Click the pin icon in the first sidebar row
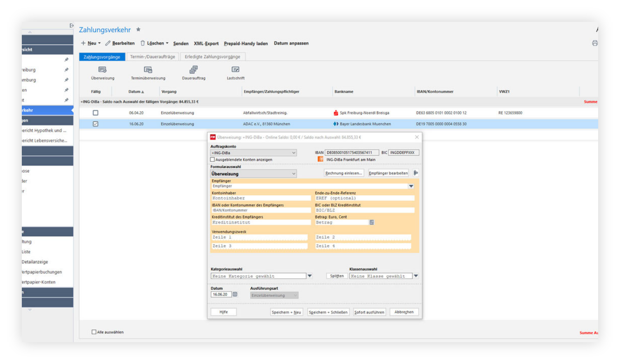The width and height of the screenshot is (620, 364). pos(66,60)
